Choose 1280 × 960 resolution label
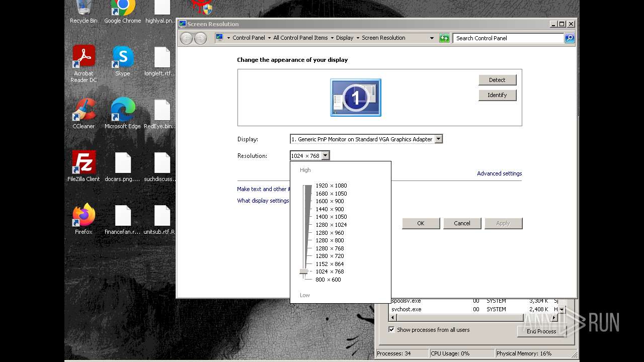The width and height of the screenshot is (644, 362). (x=330, y=233)
